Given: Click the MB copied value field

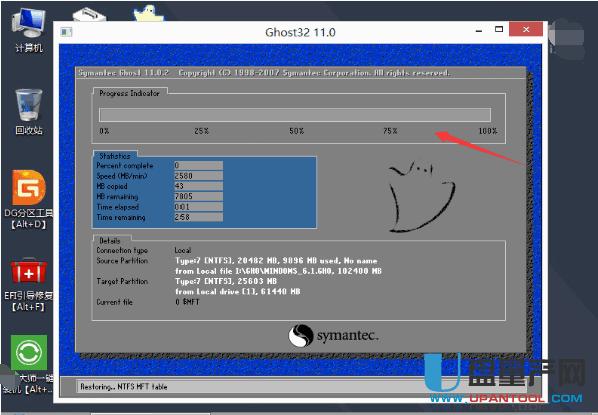Looking at the screenshot, I should pos(198,186).
